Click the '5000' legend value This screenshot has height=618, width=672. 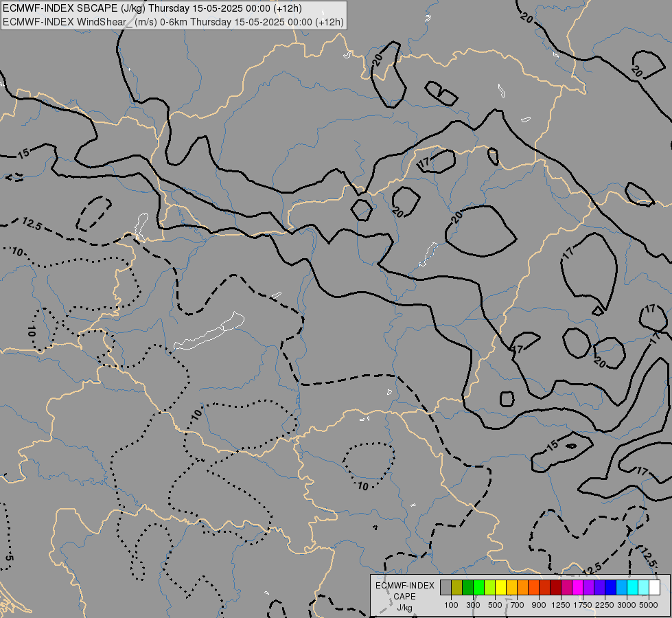pyautogui.click(x=649, y=605)
